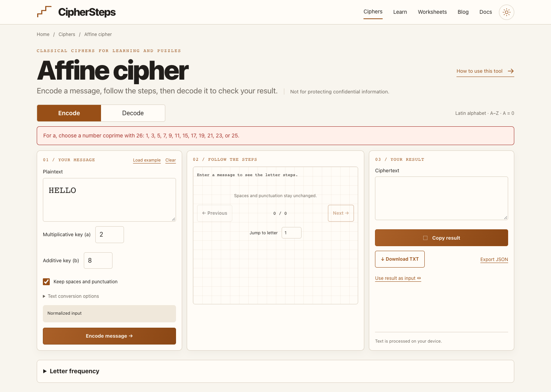Clear the message with Clear link
The image size is (551, 392).
pos(171,160)
